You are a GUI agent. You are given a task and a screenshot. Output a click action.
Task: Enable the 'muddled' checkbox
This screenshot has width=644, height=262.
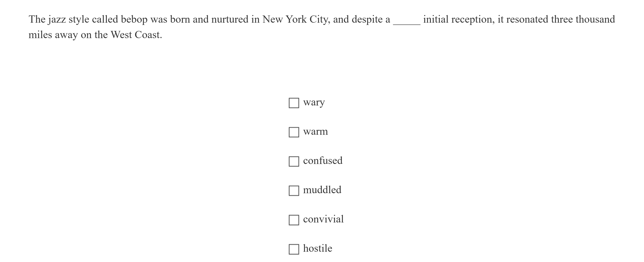pyautogui.click(x=294, y=191)
